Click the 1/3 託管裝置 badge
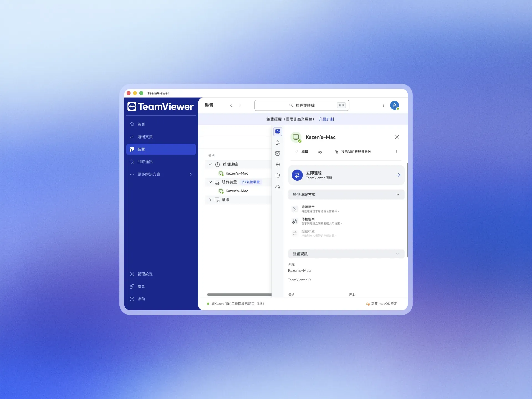 click(x=250, y=182)
